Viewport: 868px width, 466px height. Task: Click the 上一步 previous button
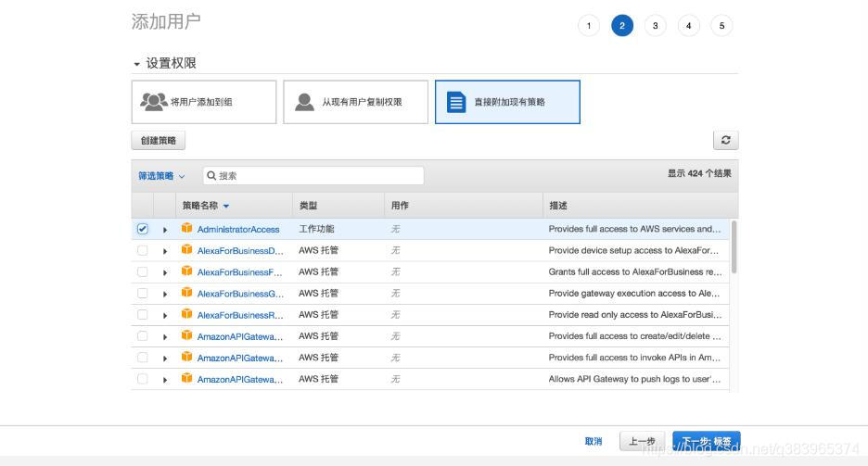642,441
